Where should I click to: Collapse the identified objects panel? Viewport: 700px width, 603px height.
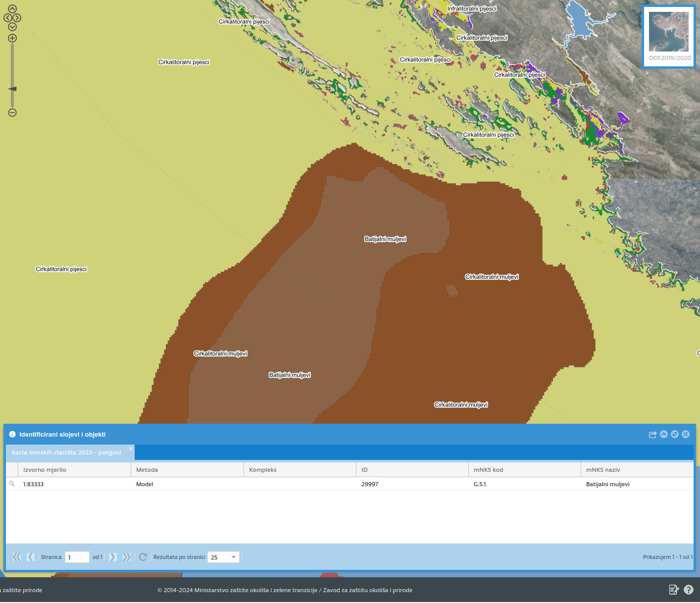coord(664,434)
